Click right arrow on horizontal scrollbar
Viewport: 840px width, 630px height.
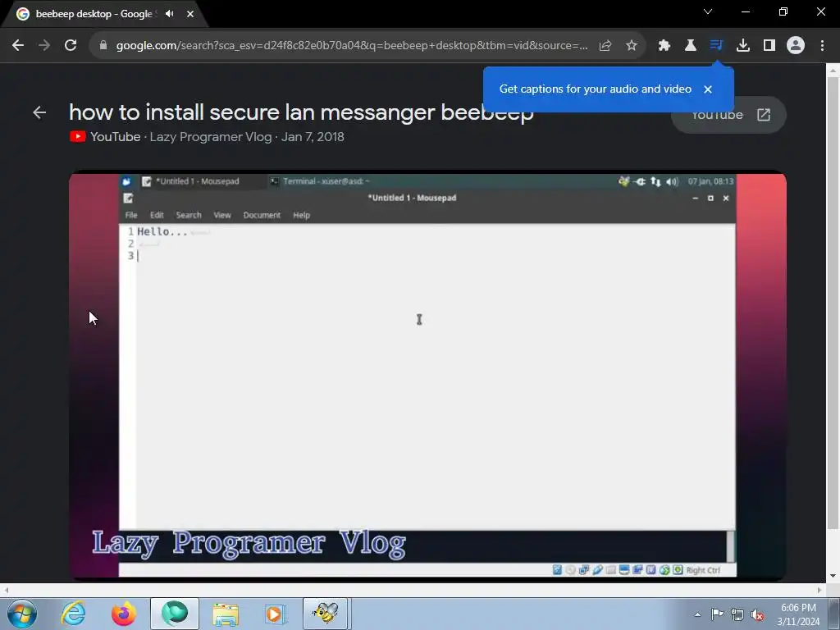[x=819, y=590]
